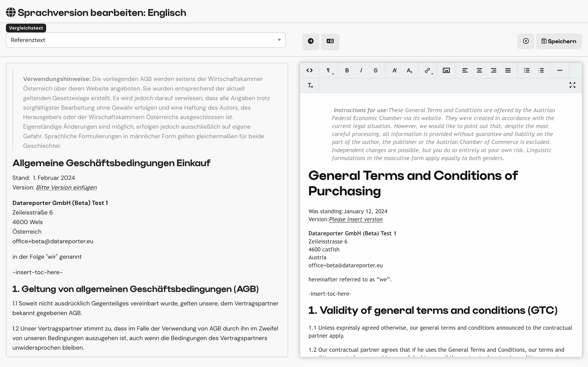
Task: Open the link insertion dropdown
Action: 428,70
